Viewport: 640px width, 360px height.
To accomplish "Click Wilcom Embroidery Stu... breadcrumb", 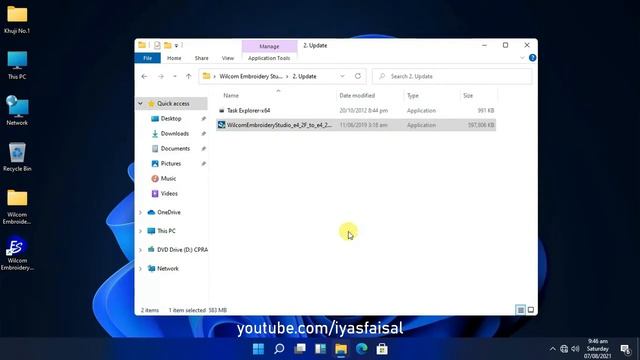I will pos(251,76).
